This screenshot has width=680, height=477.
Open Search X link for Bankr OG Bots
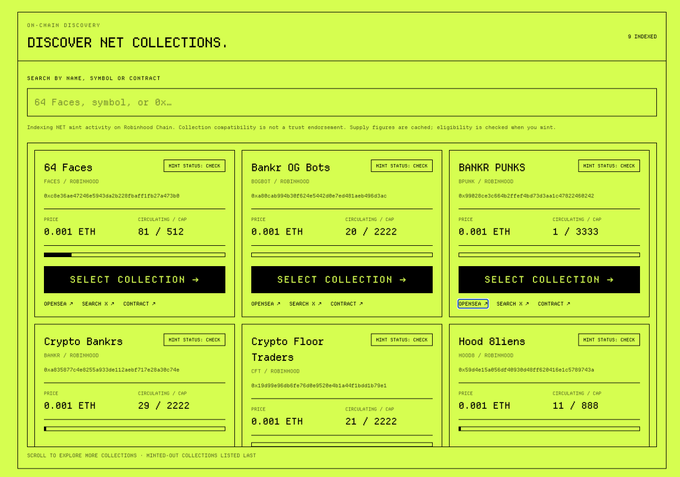click(x=305, y=304)
